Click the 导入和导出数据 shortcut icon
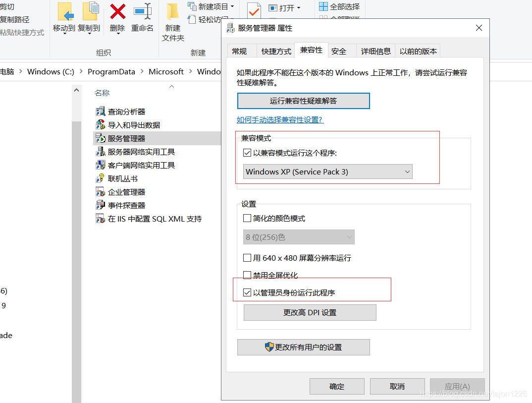The image size is (532, 403). point(101,125)
